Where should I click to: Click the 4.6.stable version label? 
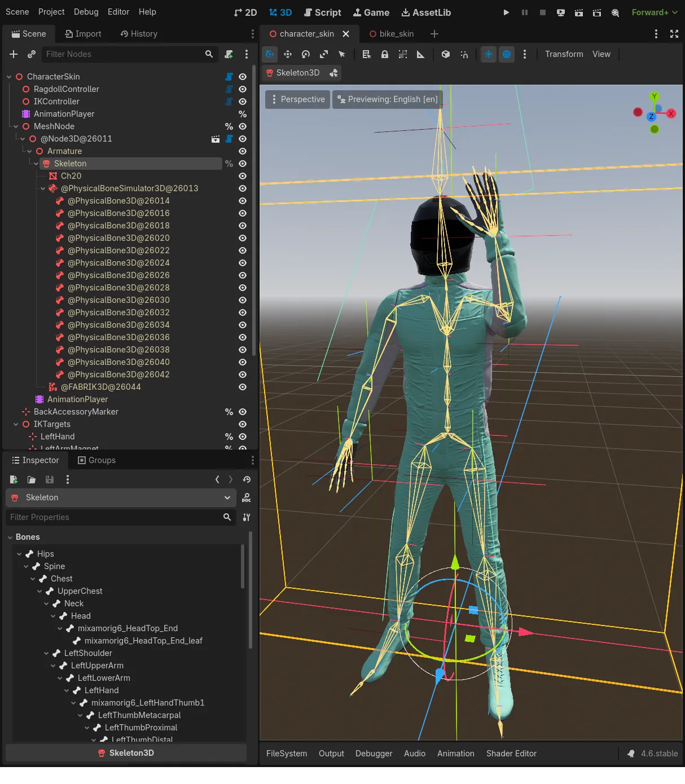click(659, 754)
